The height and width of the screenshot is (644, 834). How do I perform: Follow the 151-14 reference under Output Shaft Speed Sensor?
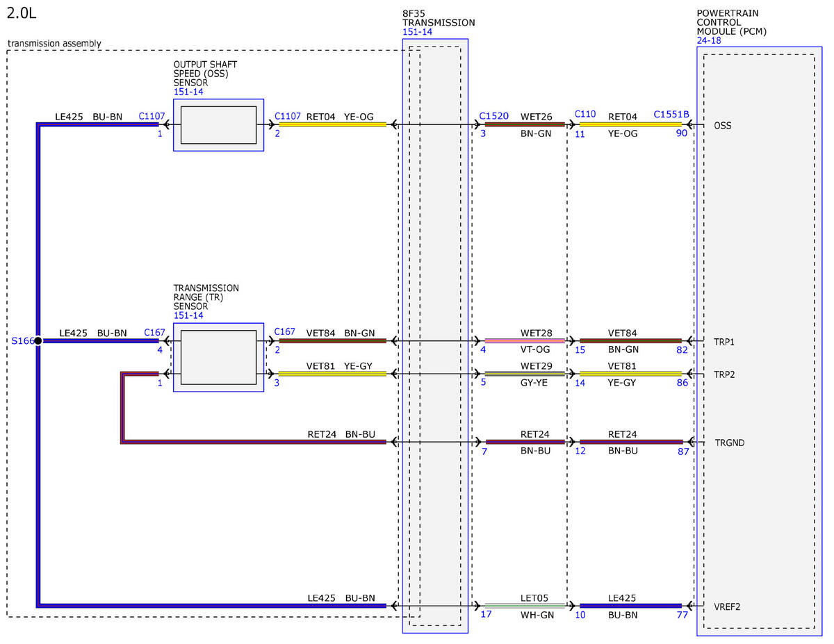[x=187, y=92]
